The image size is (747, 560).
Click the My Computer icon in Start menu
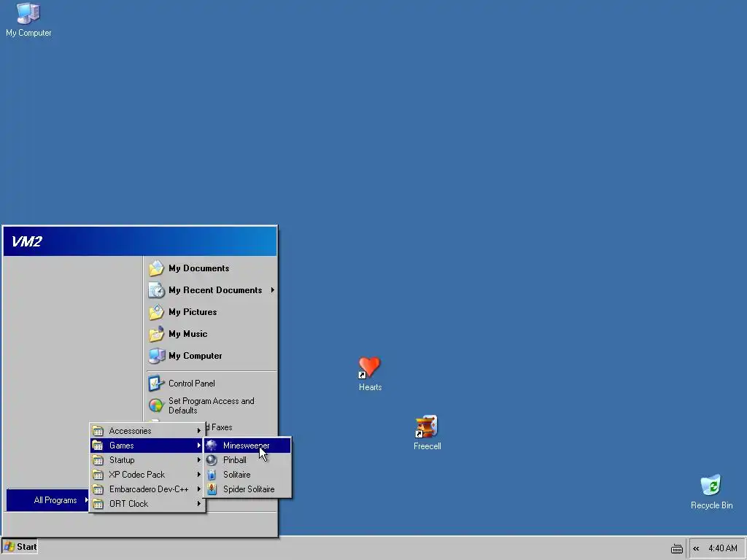click(x=156, y=356)
